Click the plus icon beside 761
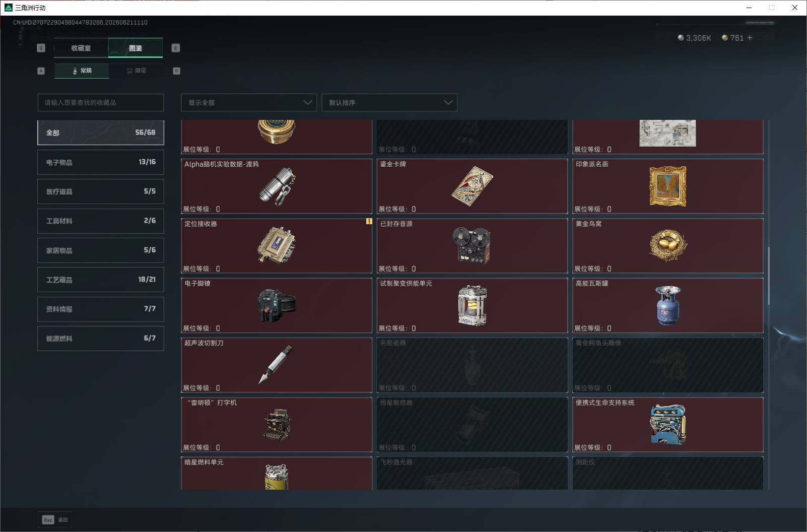The image size is (807, 532). pos(750,38)
